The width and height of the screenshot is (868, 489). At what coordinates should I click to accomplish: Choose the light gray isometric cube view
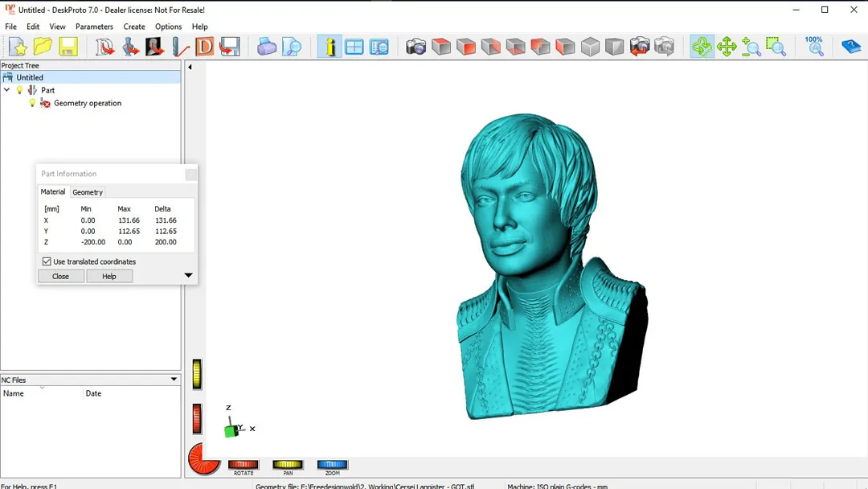[x=590, y=47]
